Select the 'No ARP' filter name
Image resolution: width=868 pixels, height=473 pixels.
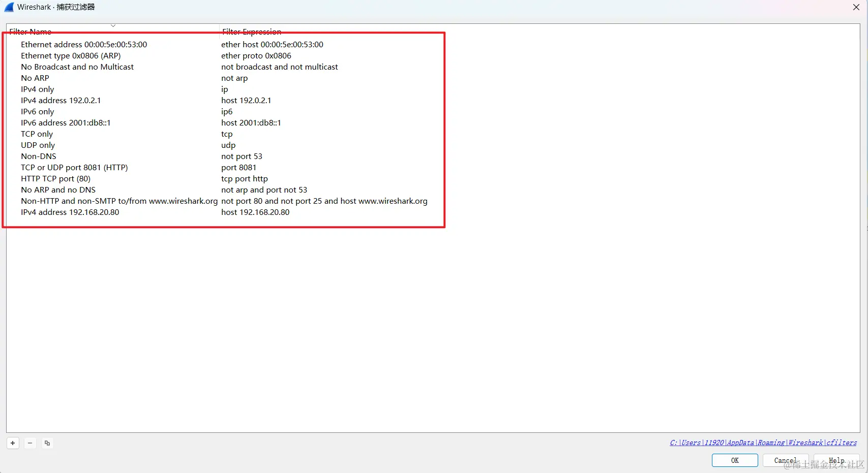[35, 78]
